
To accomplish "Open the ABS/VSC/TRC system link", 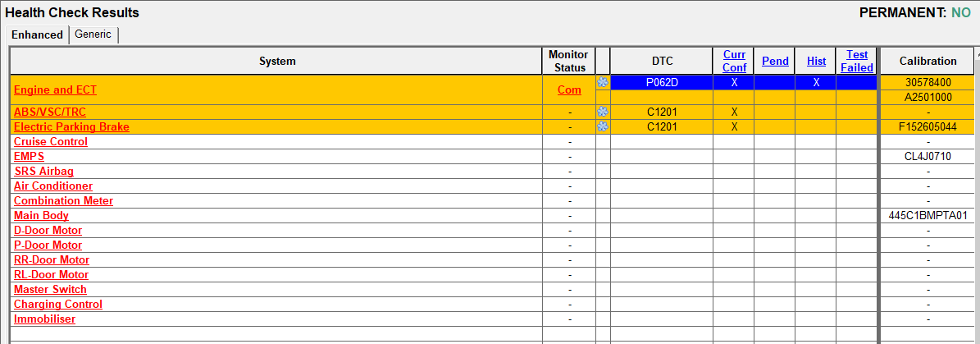I will (49, 112).
